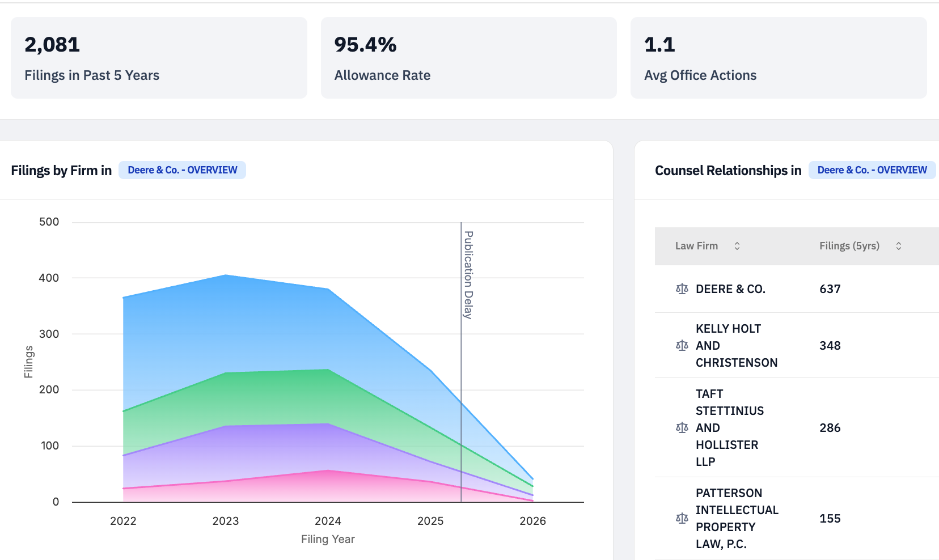Click the Publication Delay marker line
939x560 pixels.
461,363
